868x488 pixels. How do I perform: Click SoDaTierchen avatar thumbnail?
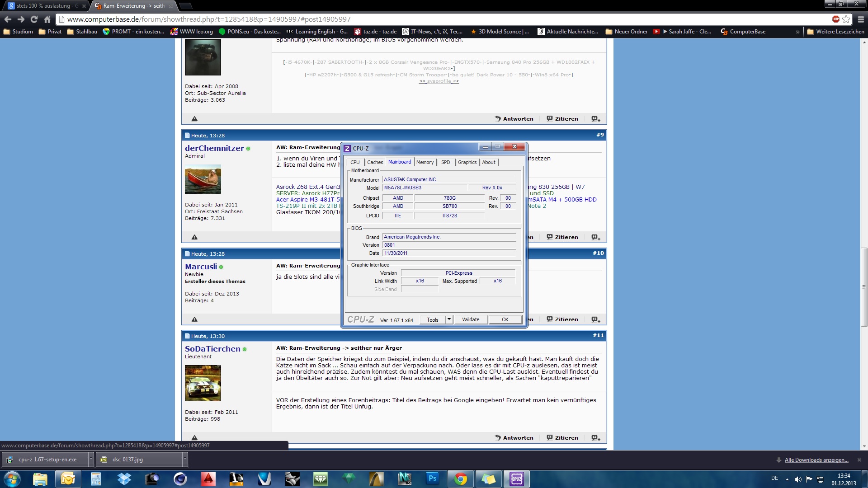(x=203, y=383)
